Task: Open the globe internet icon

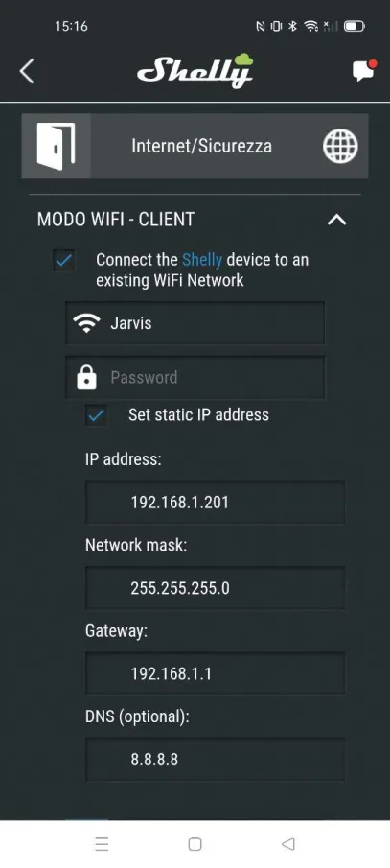Action: tap(339, 146)
